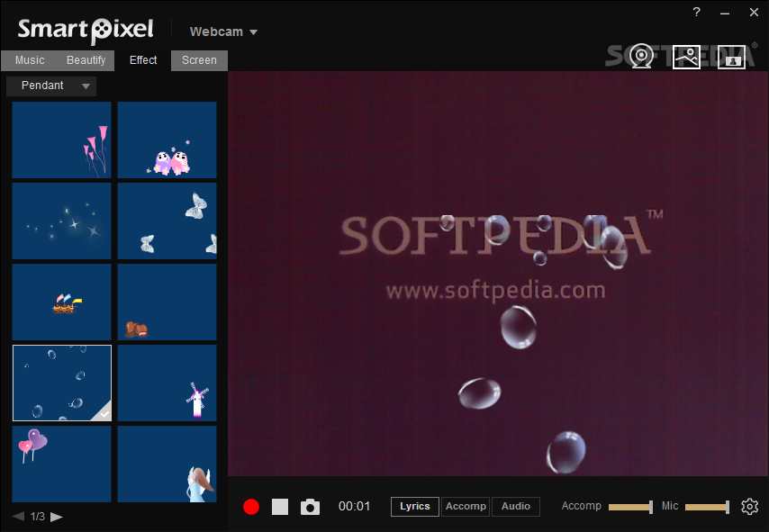Switch to the Beautify tab
This screenshot has height=532, width=769.
86,60
